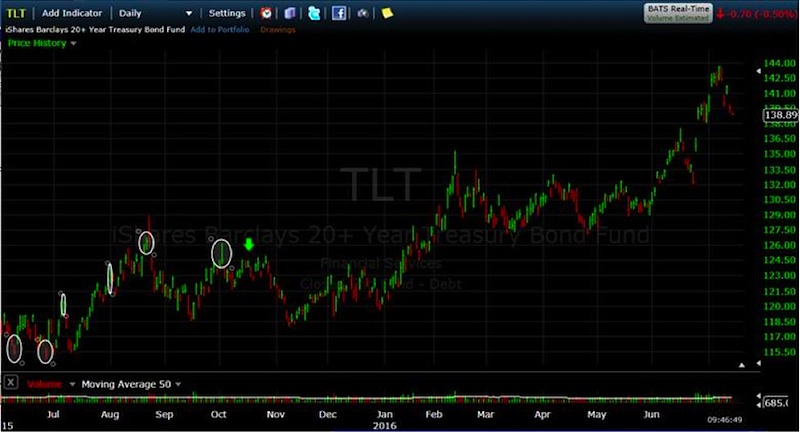Click the 129.00 price axis label

[779, 215]
